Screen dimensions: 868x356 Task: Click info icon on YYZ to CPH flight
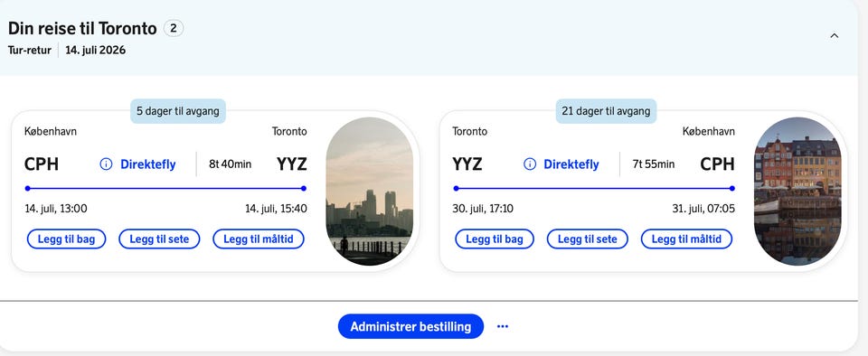click(x=530, y=164)
